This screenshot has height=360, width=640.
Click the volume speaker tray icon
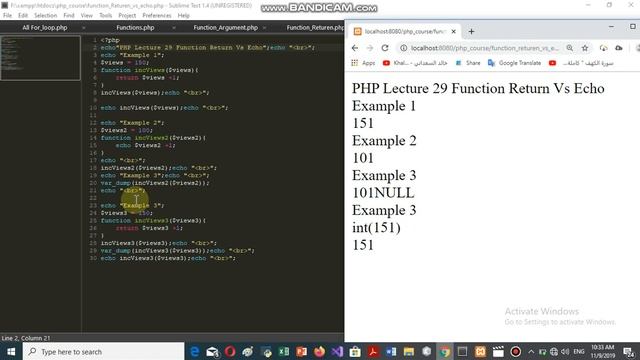pyautogui.click(x=565, y=351)
